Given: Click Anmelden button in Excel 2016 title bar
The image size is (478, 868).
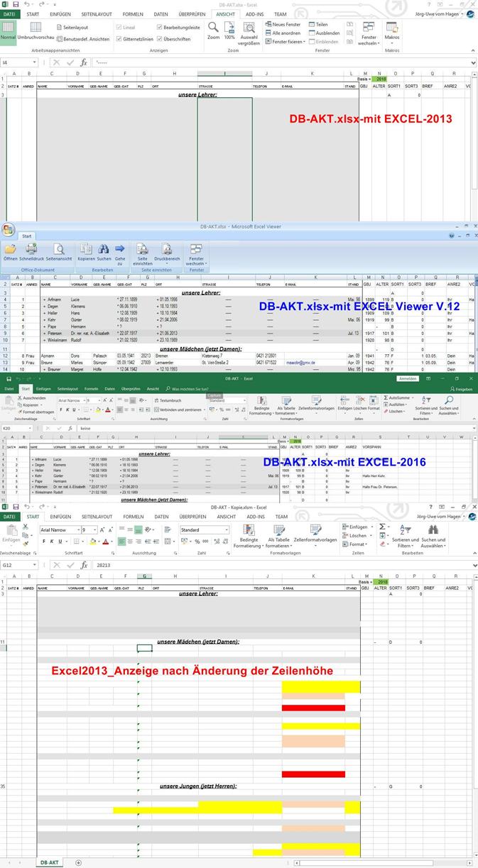Looking at the screenshot, I should tap(407, 379).
